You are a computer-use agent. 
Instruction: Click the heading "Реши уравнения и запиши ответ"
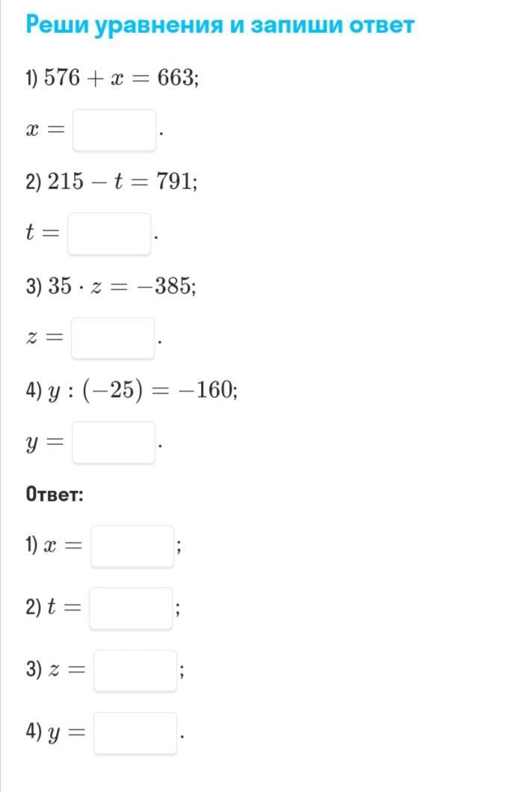point(220,25)
